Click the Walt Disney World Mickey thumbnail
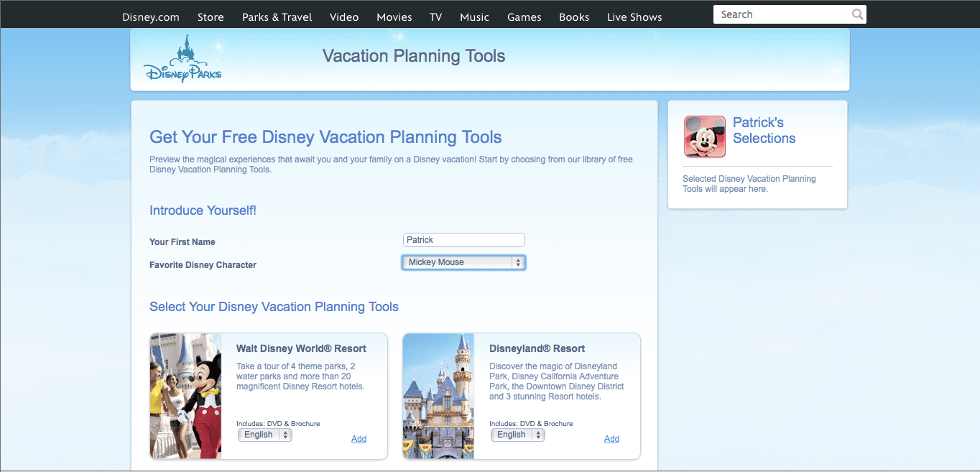Image resolution: width=980 pixels, height=472 pixels. (185, 396)
